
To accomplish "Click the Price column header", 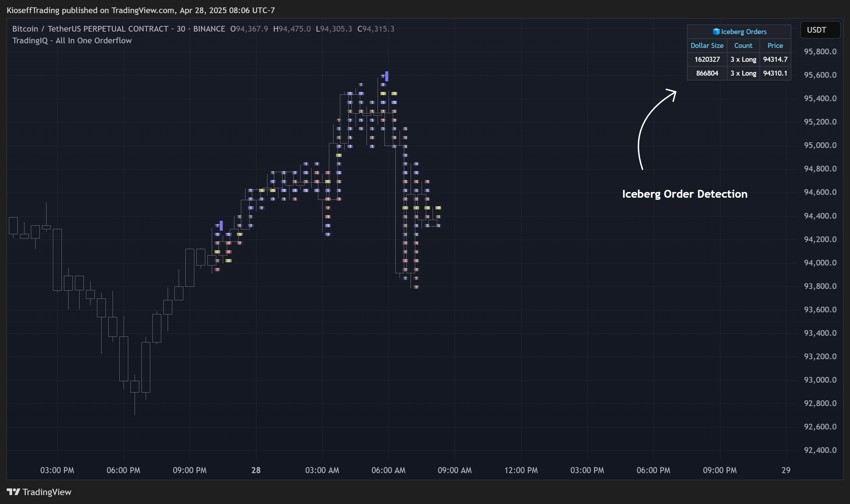I will tap(775, 45).
